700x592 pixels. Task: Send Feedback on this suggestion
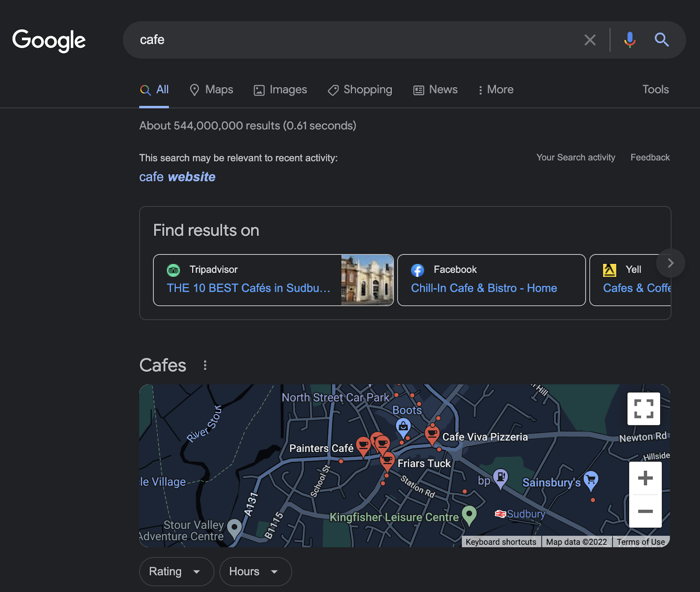tap(650, 158)
